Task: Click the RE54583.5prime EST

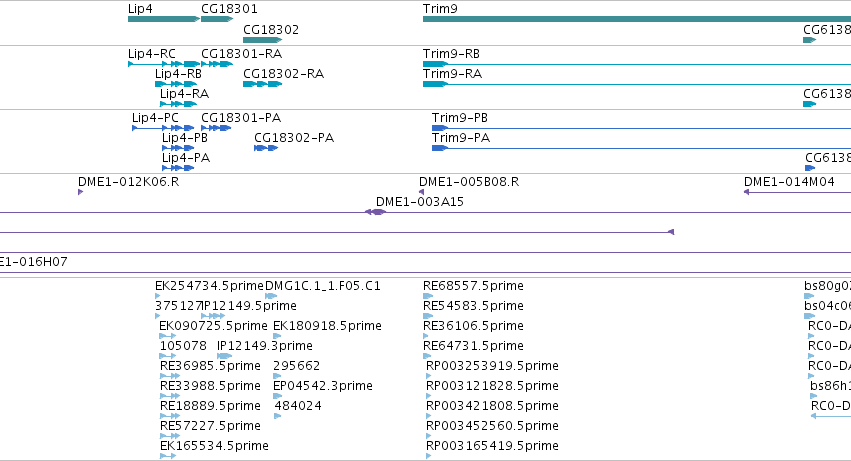Action: pos(428,316)
